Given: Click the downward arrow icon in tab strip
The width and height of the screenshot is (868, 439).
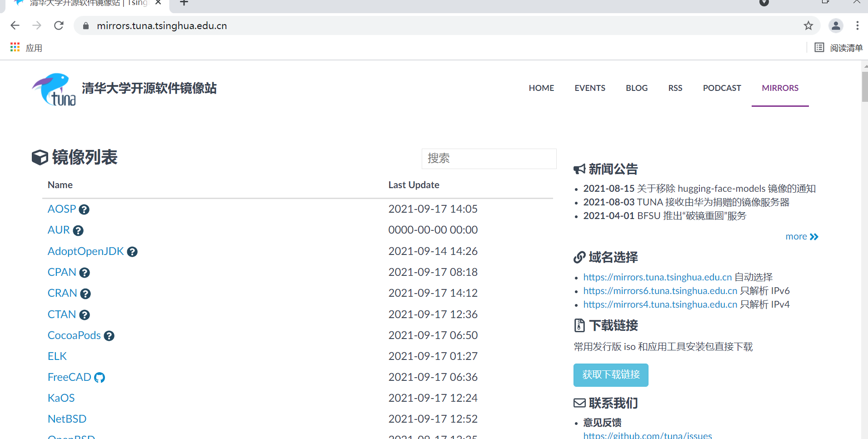Looking at the screenshot, I should coord(764,3).
